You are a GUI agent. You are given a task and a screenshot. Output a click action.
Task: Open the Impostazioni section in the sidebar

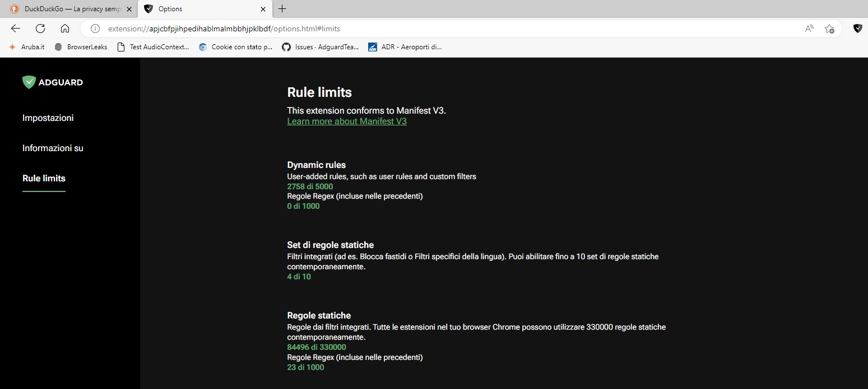48,118
